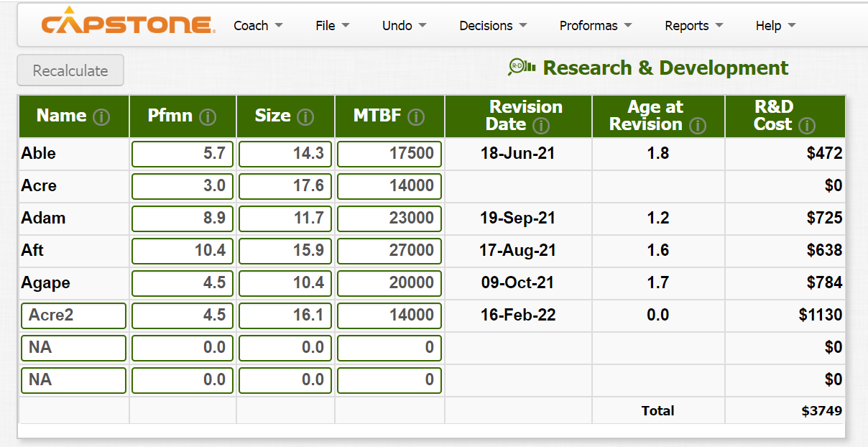
Task: Edit Acre2's Size field showing 16.1
Action: 285,315
